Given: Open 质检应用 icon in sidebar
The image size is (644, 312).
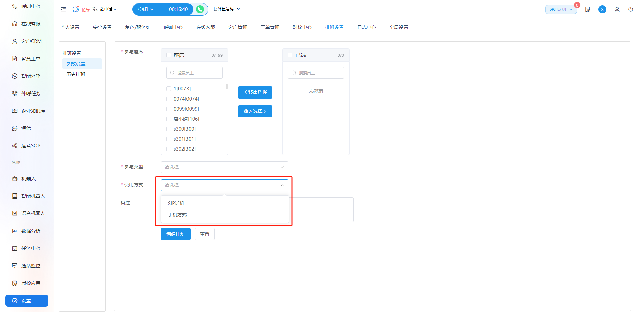Looking at the screenshot, I should (15, 283).
